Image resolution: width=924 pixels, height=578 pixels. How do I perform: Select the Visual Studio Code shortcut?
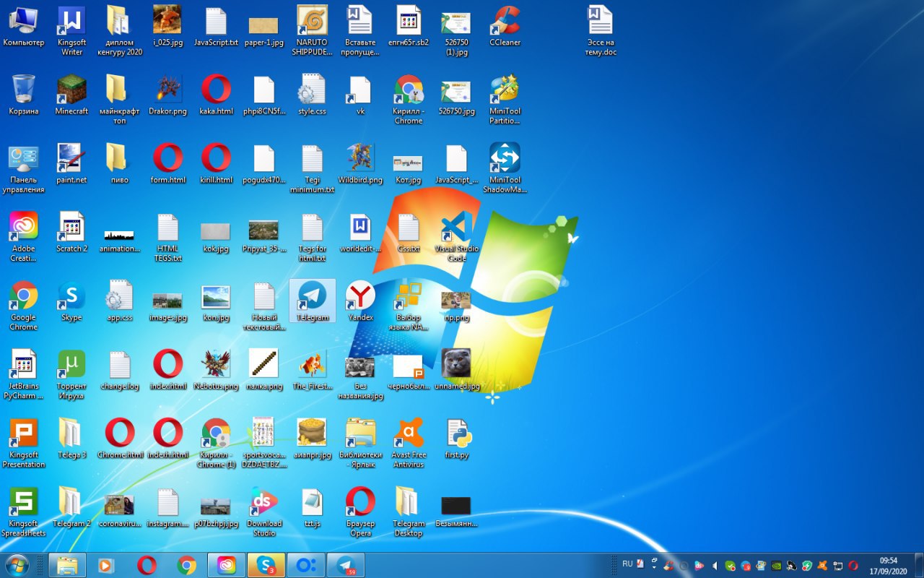tap(456, 237)
